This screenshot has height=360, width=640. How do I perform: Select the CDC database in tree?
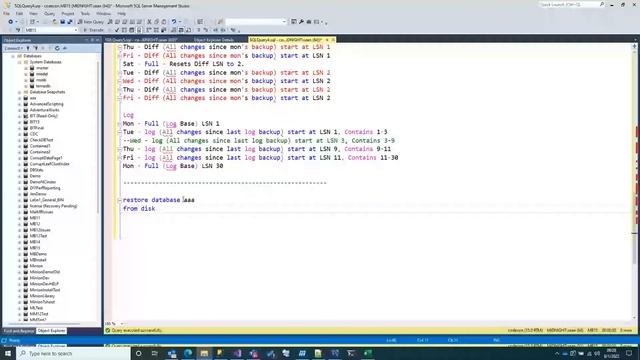point(34,134)
